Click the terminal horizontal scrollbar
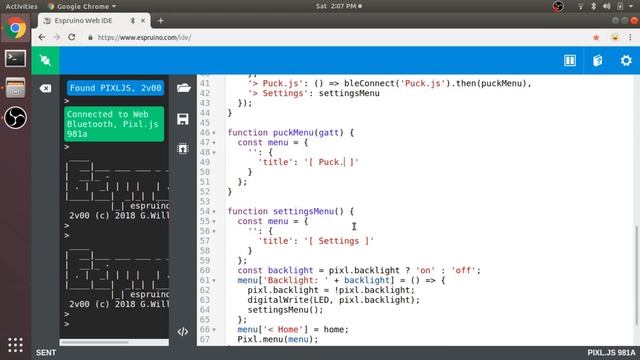The width and height of the screenshot is (640, 360). point(95,342)
